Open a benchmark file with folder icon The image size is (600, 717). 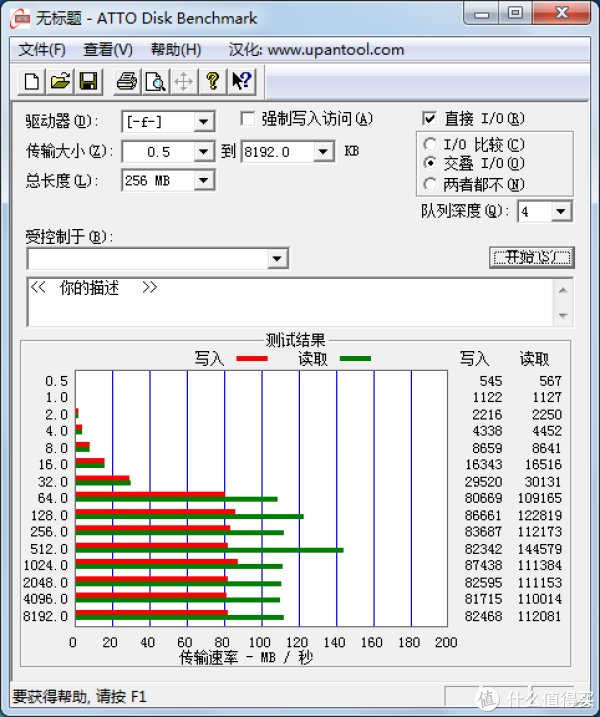[x=60, y=82]
